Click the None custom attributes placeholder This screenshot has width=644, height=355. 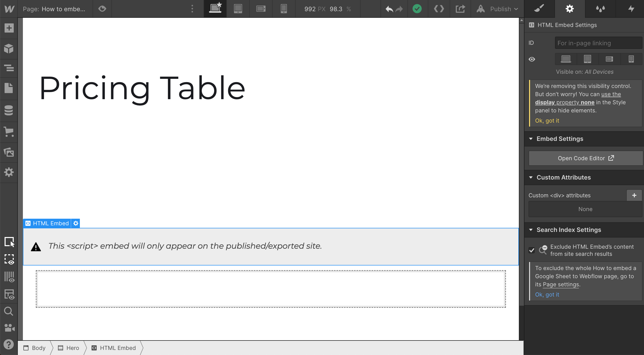586,209
